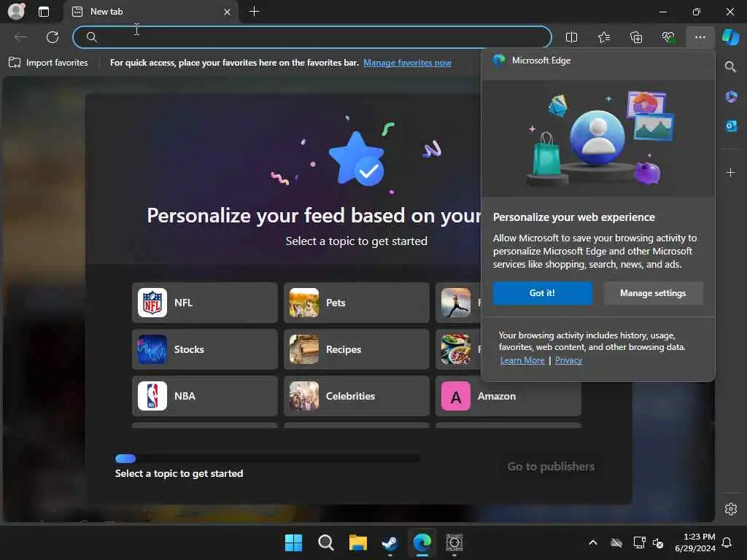Viewport: 747px width, 560px height.
Task: Open Steam from the taskbar
Action: point(390,542)
